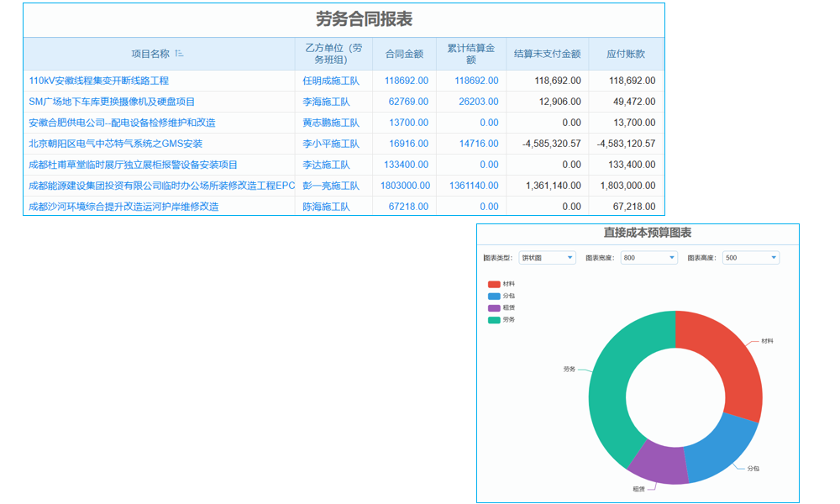Open the SM广场地下车库更换摄像机 project link
This screenshot has height=504, width=840.
coord(110,101)
